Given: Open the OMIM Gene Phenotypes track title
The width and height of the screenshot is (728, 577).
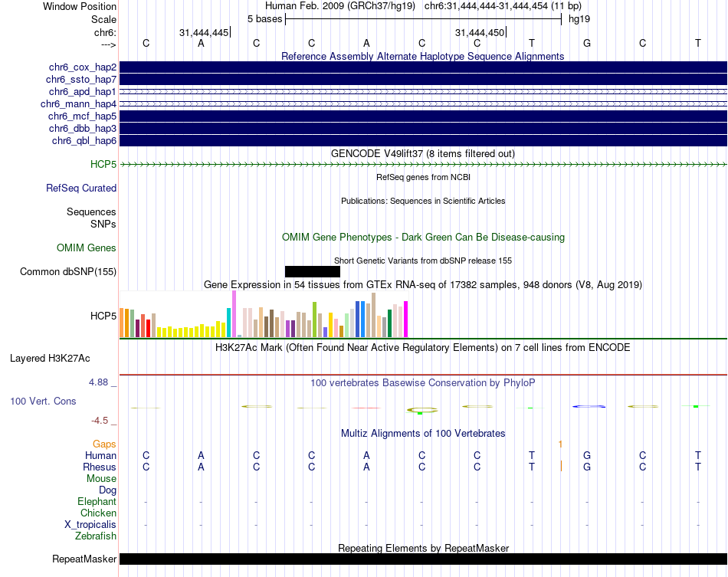Looking at the screenshot, I should (423, 238).
